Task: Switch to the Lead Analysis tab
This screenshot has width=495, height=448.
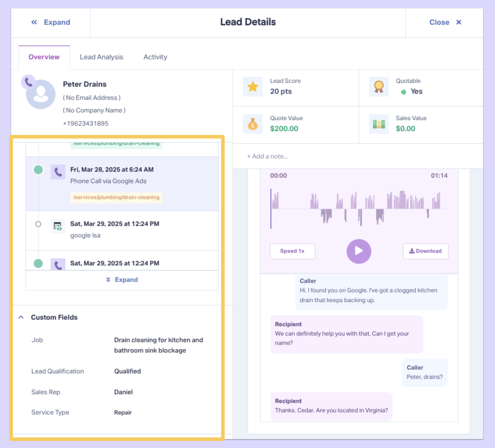Action: click(x=101, y=57)
